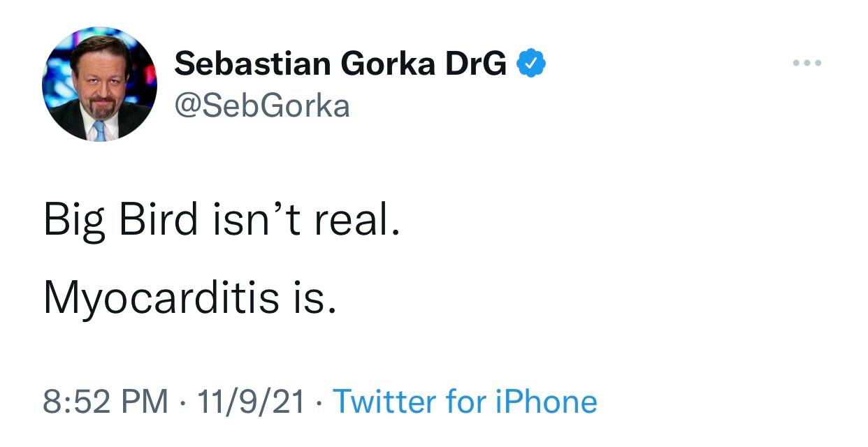Open the circular profile avatar photo
Screen dimensions: 868x447
[x=100, y=84]
